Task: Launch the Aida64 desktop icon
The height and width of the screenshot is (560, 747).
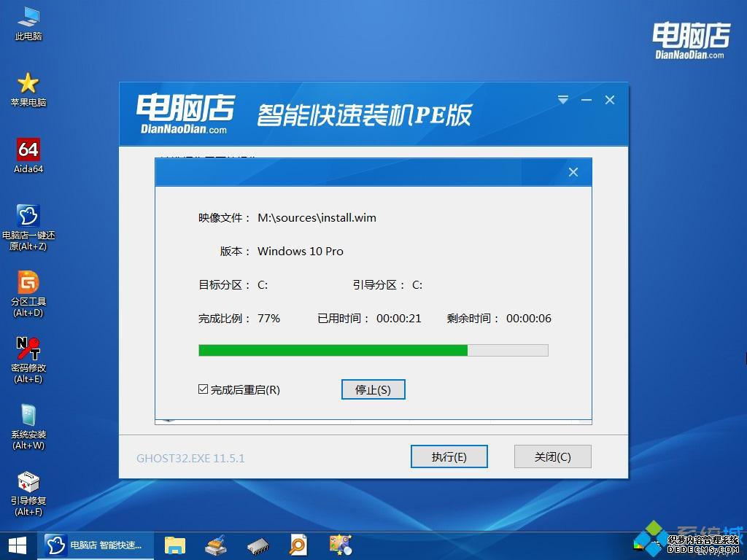Action: [28, 156]
